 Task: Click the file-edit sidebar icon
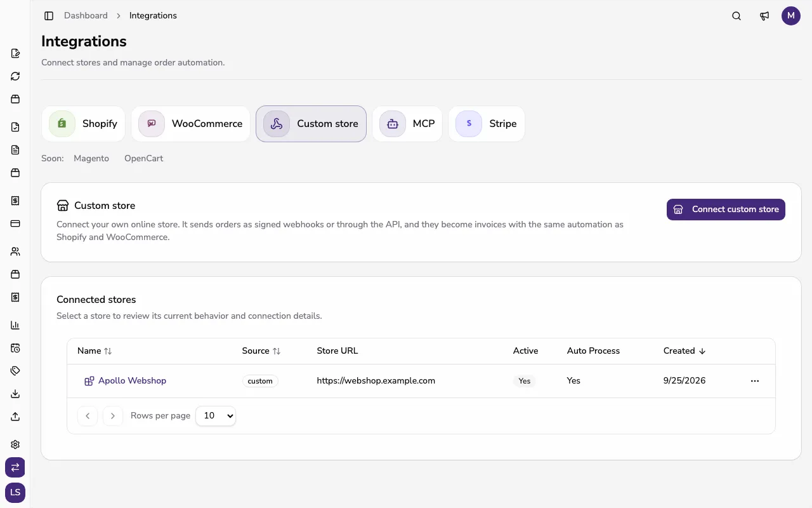tap(15, 53)
